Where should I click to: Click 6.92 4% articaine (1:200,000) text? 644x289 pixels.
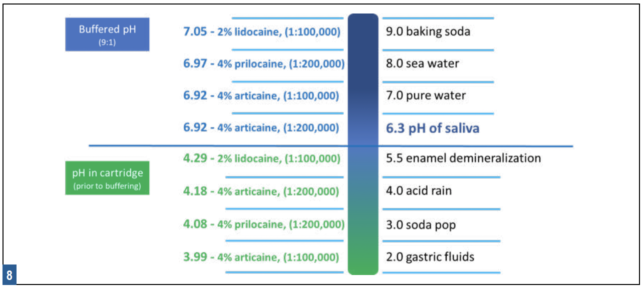[261, 127]
